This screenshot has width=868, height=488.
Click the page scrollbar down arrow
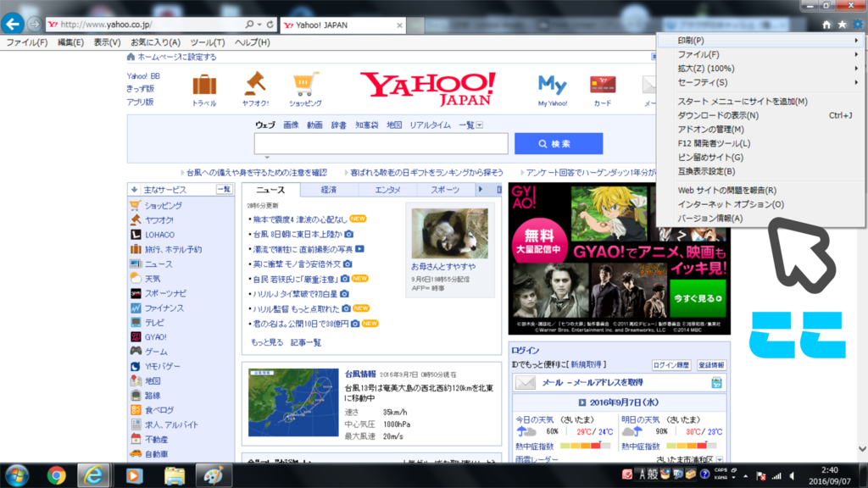click(862, 449)
